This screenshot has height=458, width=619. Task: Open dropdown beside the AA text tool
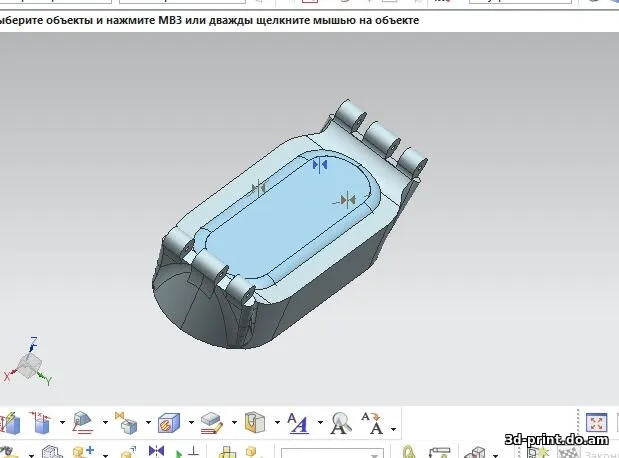(x=320, y=422)
